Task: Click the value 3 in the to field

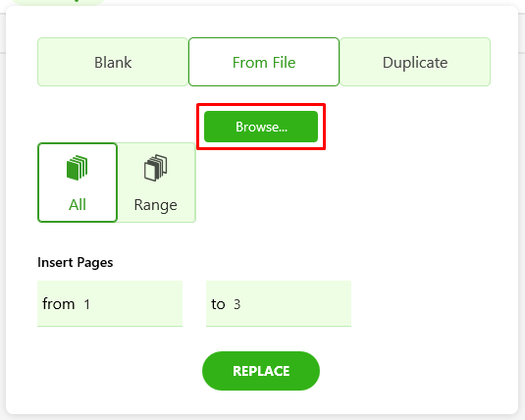Action: pos(237,304)
